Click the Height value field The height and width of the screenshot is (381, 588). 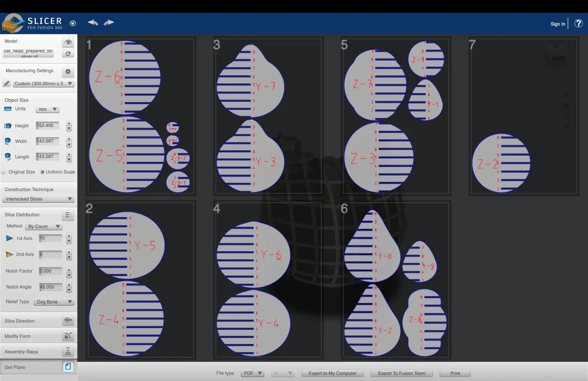pyautogui.click(x=47, y=125)
